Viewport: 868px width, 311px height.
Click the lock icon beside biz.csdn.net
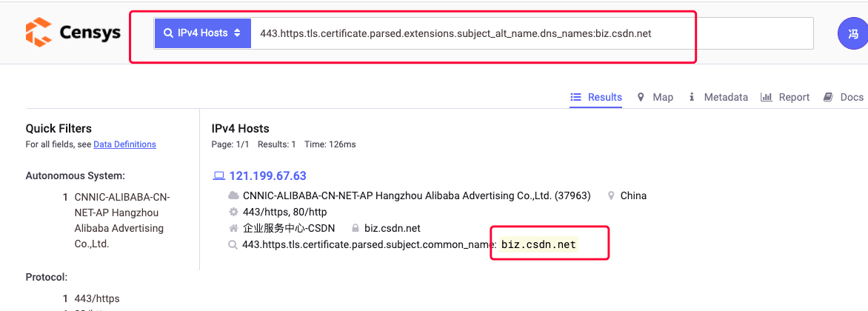pos(356,228)
